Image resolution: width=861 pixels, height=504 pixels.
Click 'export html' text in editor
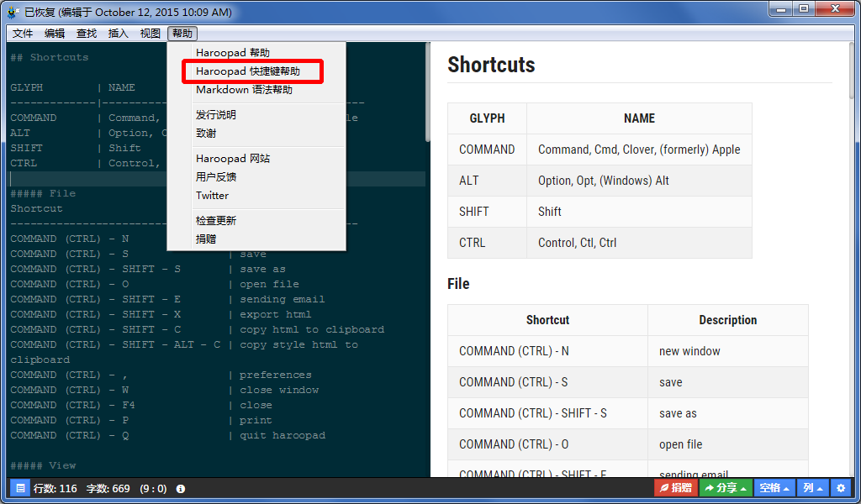tap(275, 314)
